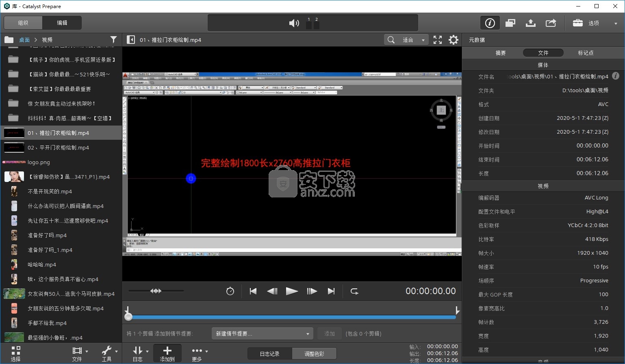
Task: Click the file name info icon
Action: pyautogui.click(x=616, y=76)
